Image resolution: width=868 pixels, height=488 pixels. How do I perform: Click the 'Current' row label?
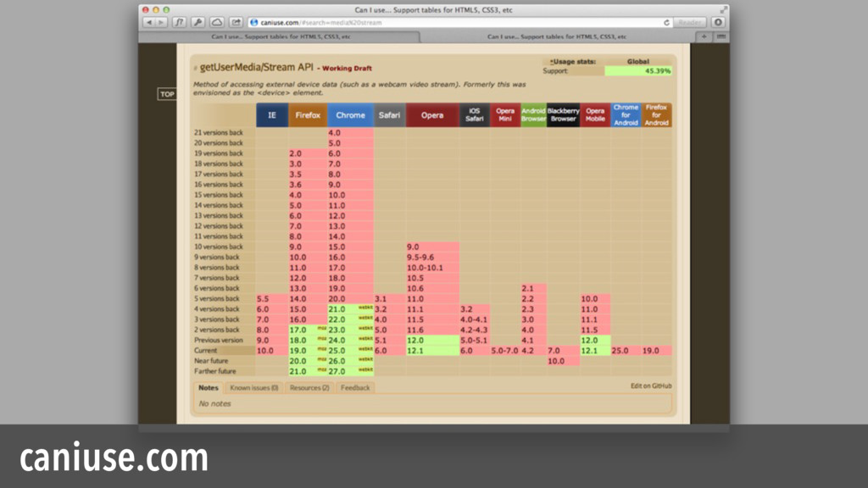[x=205, y=351]
